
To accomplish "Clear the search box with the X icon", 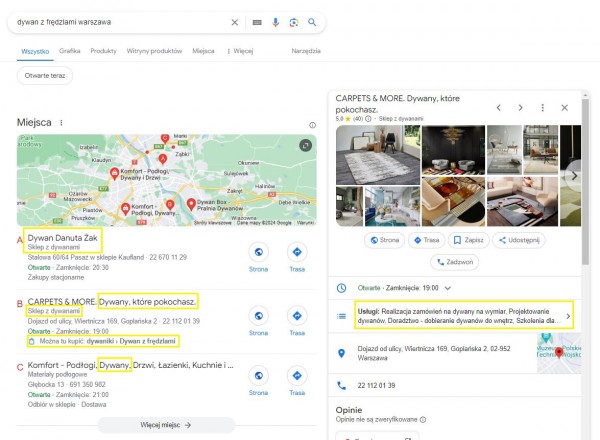I will (235, 23).
